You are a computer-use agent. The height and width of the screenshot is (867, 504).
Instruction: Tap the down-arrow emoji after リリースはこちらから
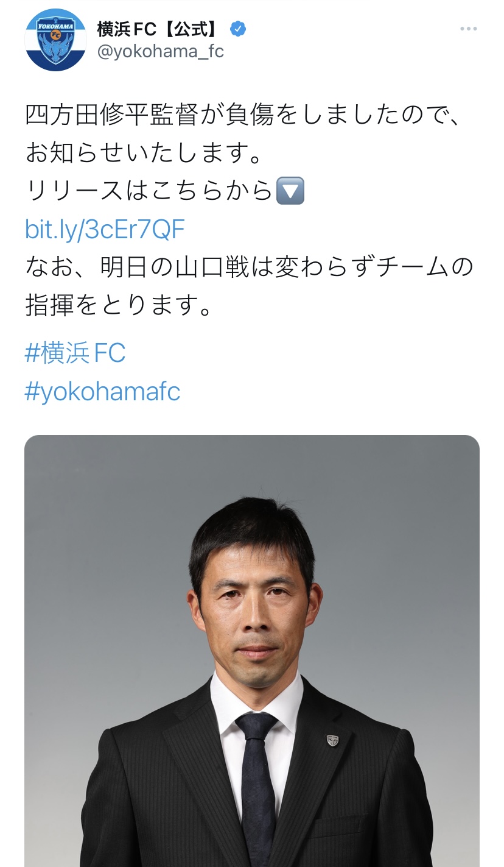point(290,191)
